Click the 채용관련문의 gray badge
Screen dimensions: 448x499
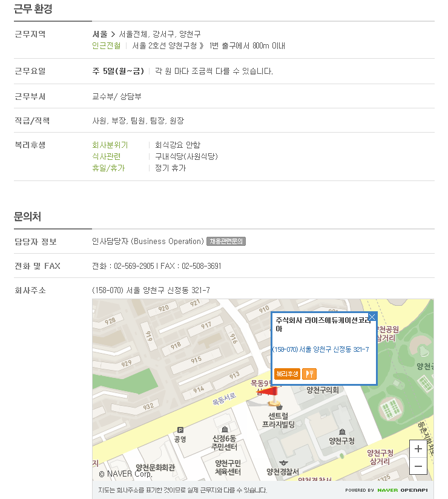point(226,241)
